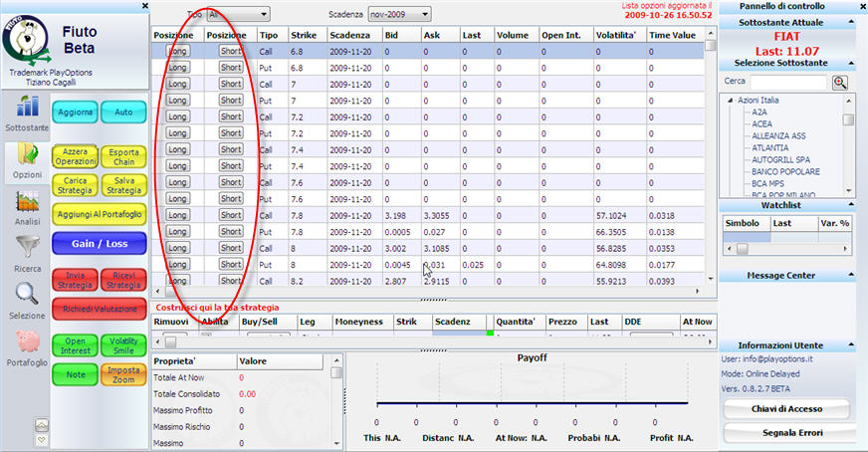Click the down arrow below Portafoglio
The width and height of the screenshot is (868, 452).
click(x=42, y=440)
